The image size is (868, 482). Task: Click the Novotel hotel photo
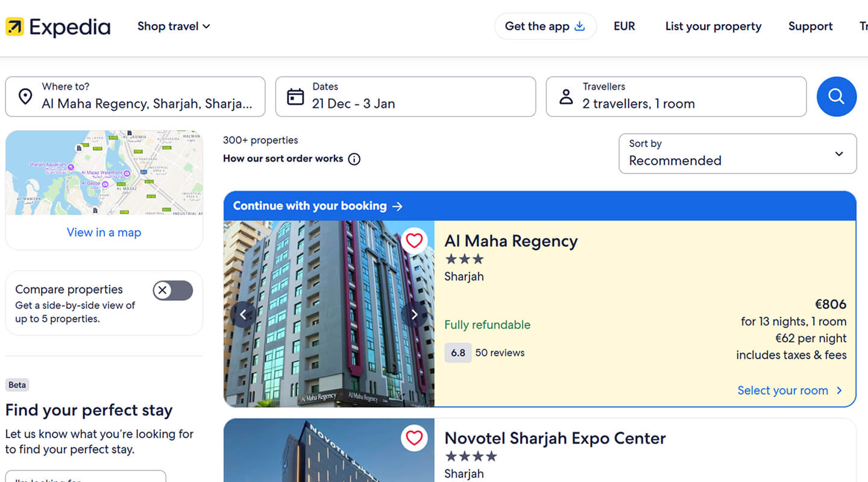[x=329, y=450]
